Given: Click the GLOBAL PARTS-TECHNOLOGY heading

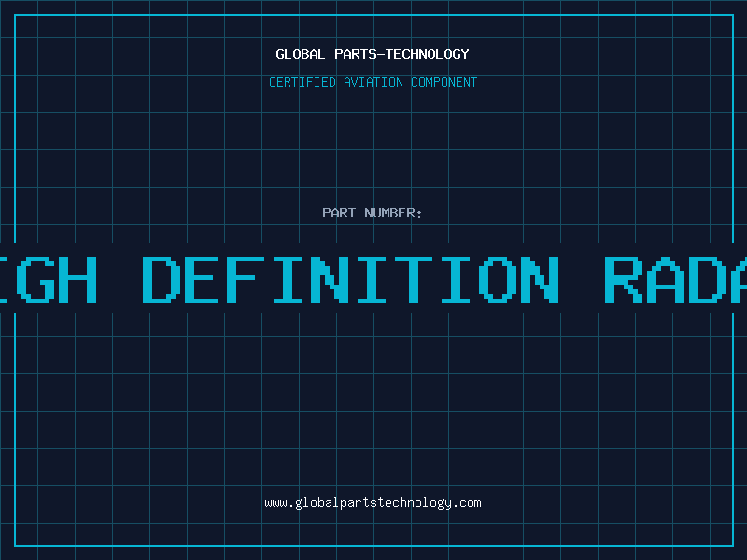Looking at the screenshot, I should coord(373,54).
